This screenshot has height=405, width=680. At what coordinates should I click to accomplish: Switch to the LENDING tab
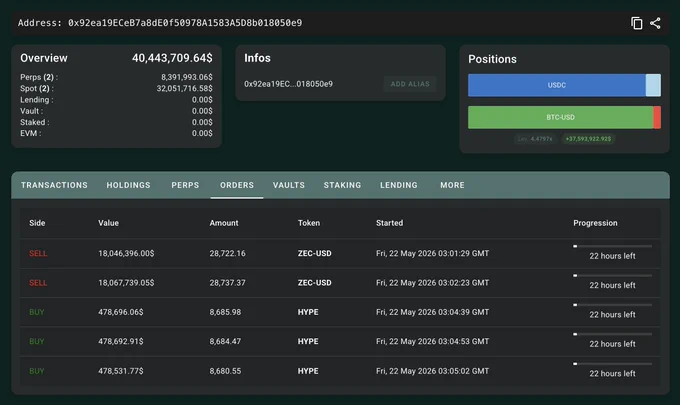tap(399, 185)
